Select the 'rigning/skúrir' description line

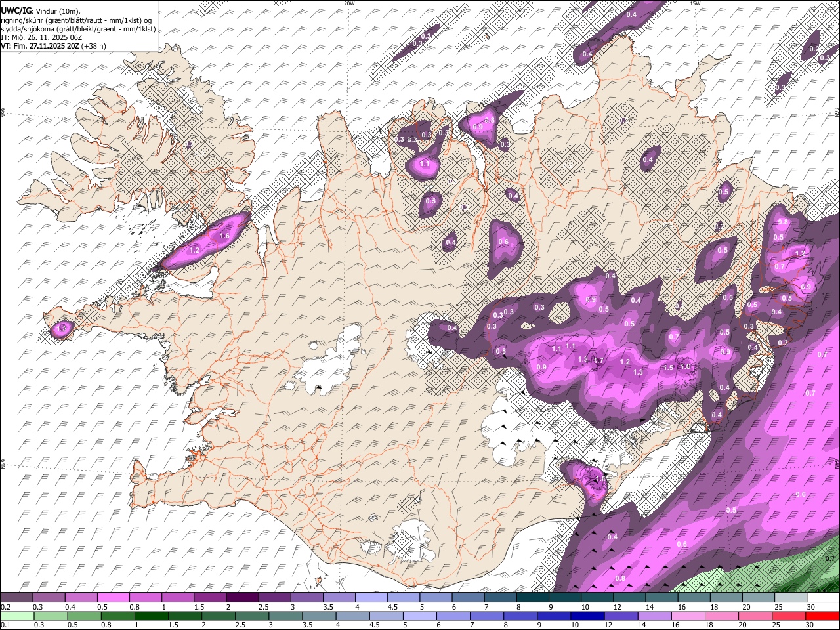pos(77,20)
